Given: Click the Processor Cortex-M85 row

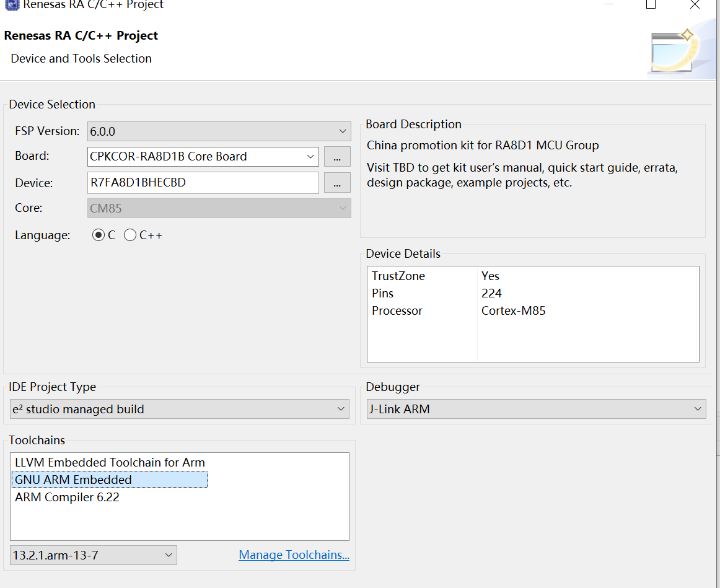Looking at the screenshot, I should pos(533,311).
